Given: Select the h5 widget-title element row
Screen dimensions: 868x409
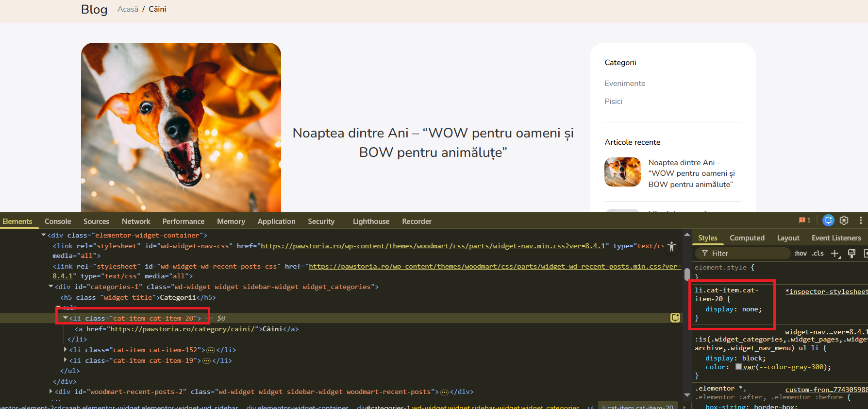Looking at the screenshot, I should click(x=138, y=298).
